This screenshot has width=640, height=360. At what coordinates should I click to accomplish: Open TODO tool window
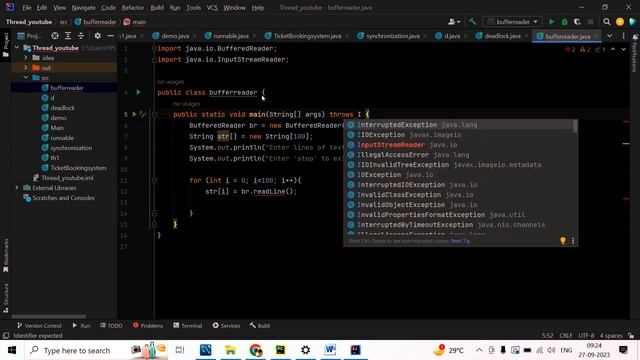[111, 325]
